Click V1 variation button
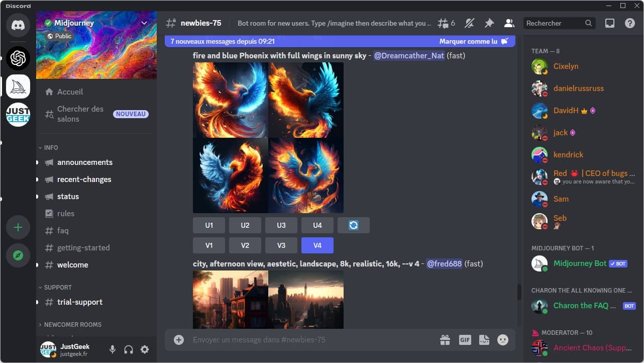Image resolution: width=644 pixels, height=363 pixels. pos(209,245)
